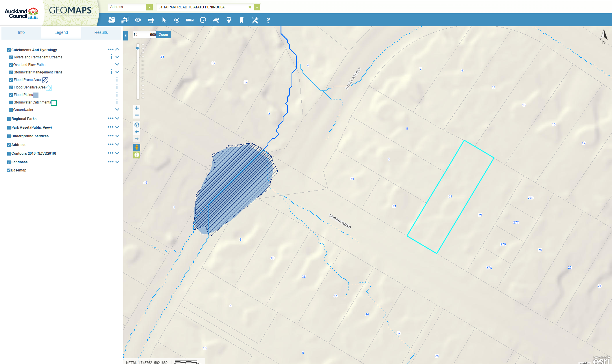Expand the Regional Parks layer group
The image size is (612, 364).
click(x=117, y=119)
